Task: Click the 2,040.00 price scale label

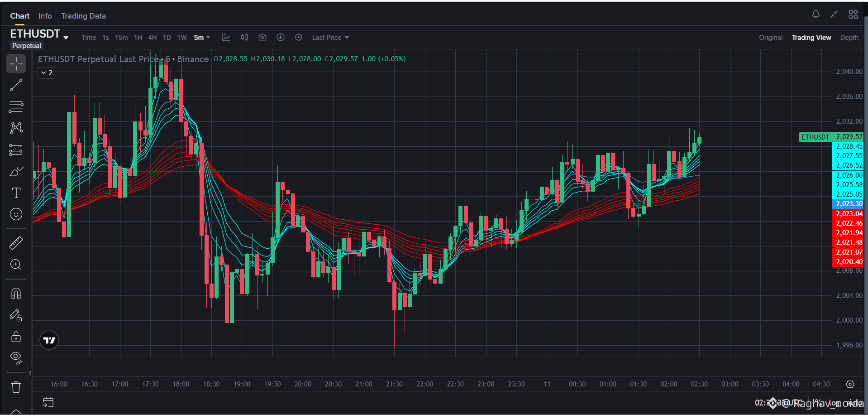Action: 849,72
